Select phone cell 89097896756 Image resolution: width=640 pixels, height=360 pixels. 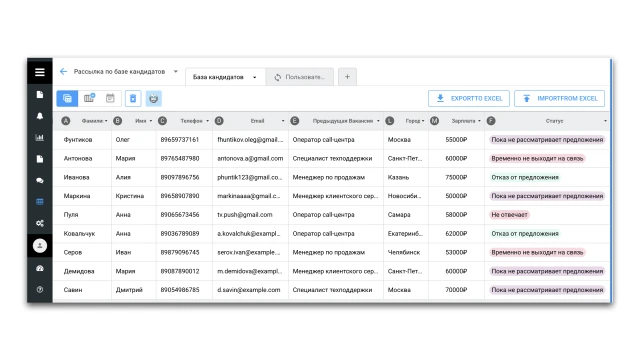[x=184, y=177]
